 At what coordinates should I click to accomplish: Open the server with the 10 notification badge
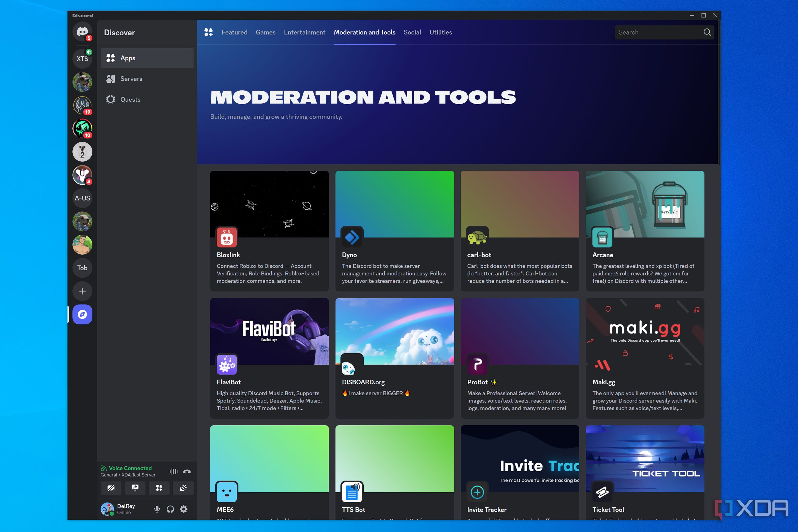pos(82,128)
